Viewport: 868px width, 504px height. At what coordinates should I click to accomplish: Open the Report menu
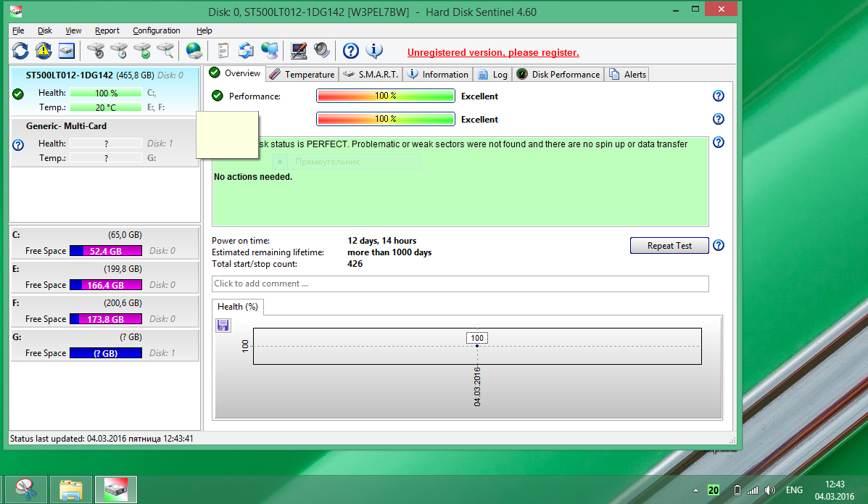coord(107,30)
